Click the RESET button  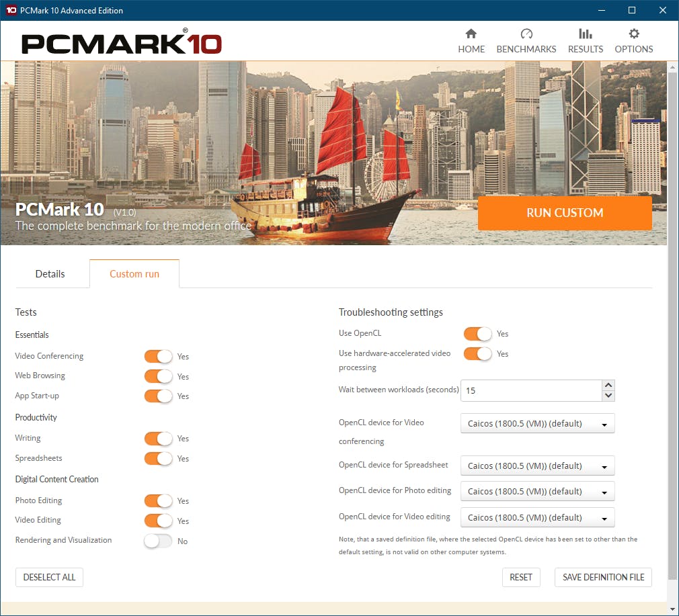coord(521,577)
